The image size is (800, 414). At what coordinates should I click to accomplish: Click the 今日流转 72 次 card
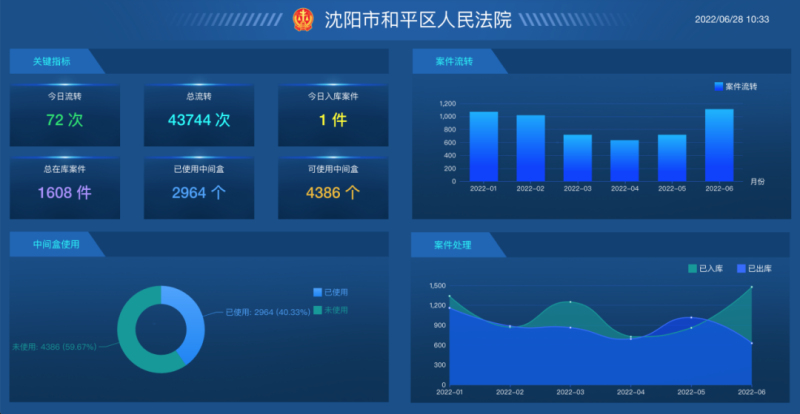click(x=65, y=115)
